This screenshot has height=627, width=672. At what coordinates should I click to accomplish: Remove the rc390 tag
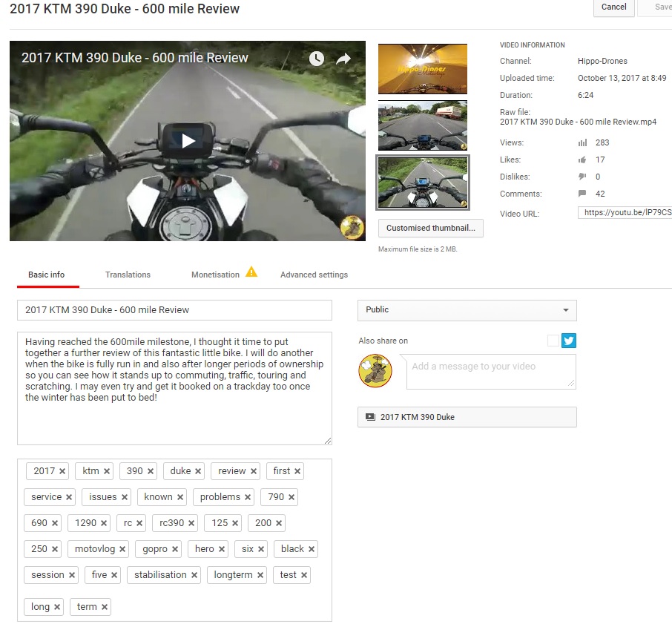tap(191, 523)
